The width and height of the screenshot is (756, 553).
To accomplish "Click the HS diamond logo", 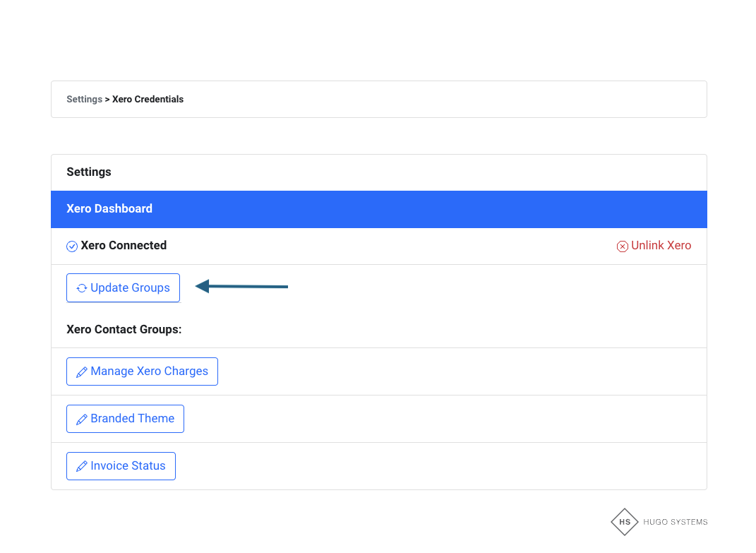I will point(625,522).
